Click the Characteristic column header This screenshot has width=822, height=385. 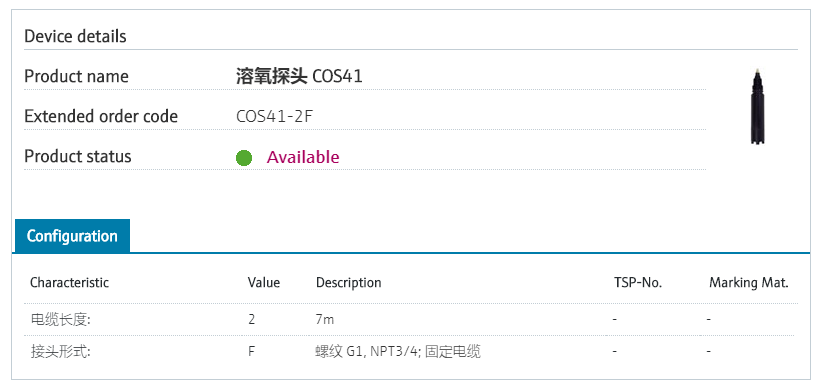click(69, 283)
